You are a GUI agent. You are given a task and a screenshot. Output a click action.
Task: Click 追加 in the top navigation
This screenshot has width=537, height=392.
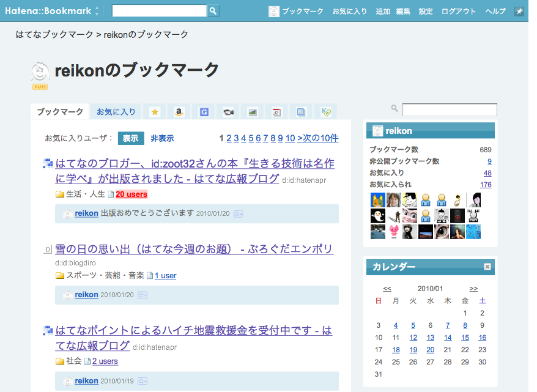[x=383, y=11]
